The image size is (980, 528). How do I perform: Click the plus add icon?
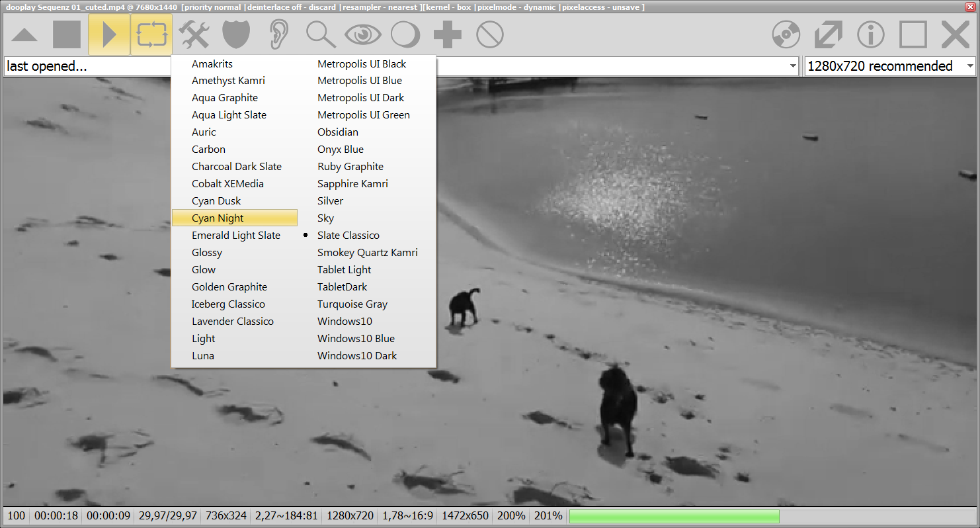coord(448,34)
